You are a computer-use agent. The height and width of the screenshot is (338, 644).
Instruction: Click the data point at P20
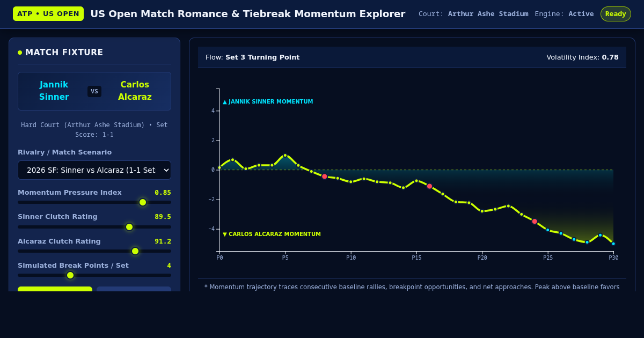[x=482, y=211]
